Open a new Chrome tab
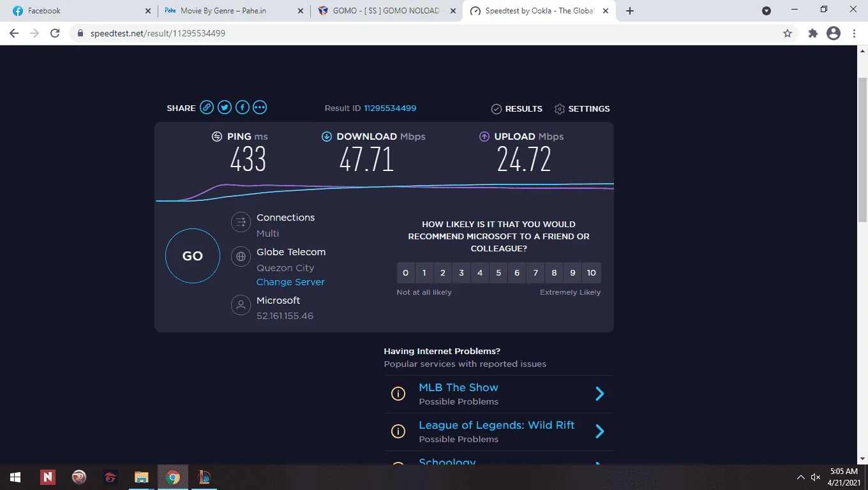This screenshot has width=868, height=490. [x=630, y=11]
